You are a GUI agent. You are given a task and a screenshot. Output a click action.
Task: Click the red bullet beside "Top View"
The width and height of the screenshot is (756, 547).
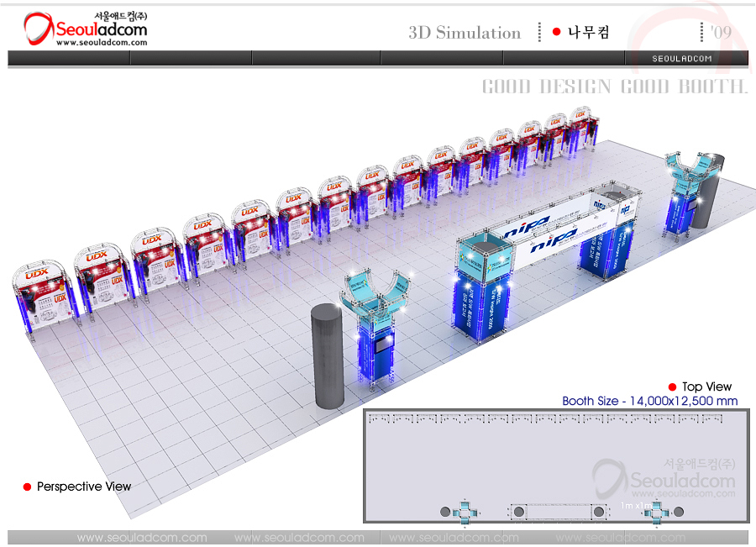pos(672,387)
